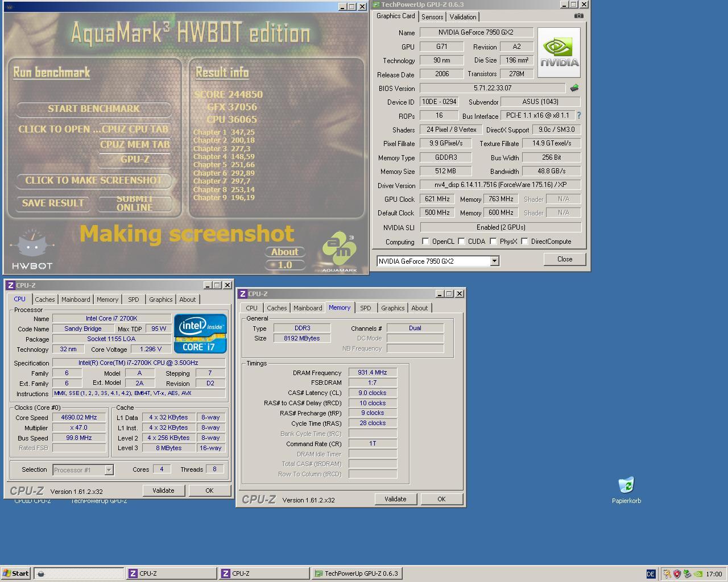Click the Z icon in CPU-Z Memory window title bar
Viewport: 728px width, 582px height.
243,294
